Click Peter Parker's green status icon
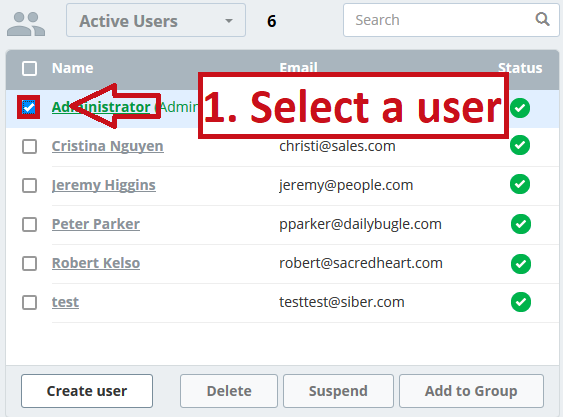Screen dimensions: 563x417 pos(521,224)
